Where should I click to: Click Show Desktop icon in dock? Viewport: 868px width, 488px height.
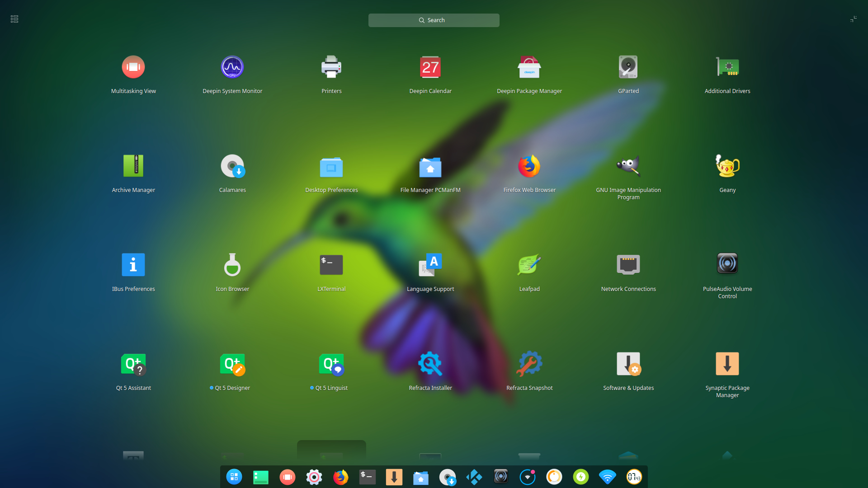(x=261, y=477)
